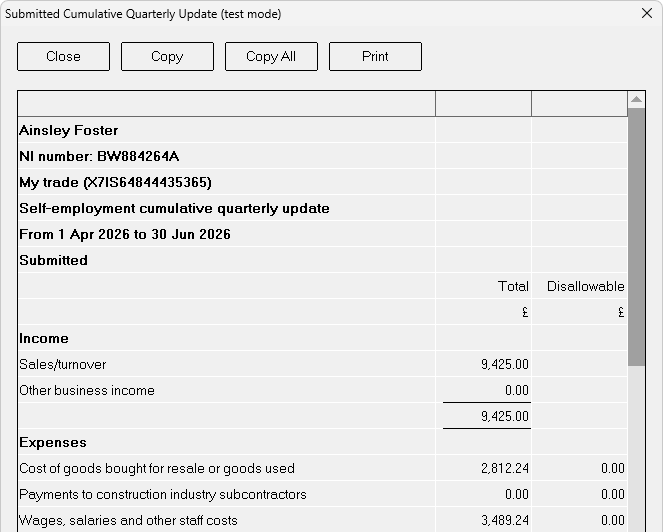Screen dimensions: 663x532
Task: Click the 3,489.24 wages total value
Action: [505, 521]
